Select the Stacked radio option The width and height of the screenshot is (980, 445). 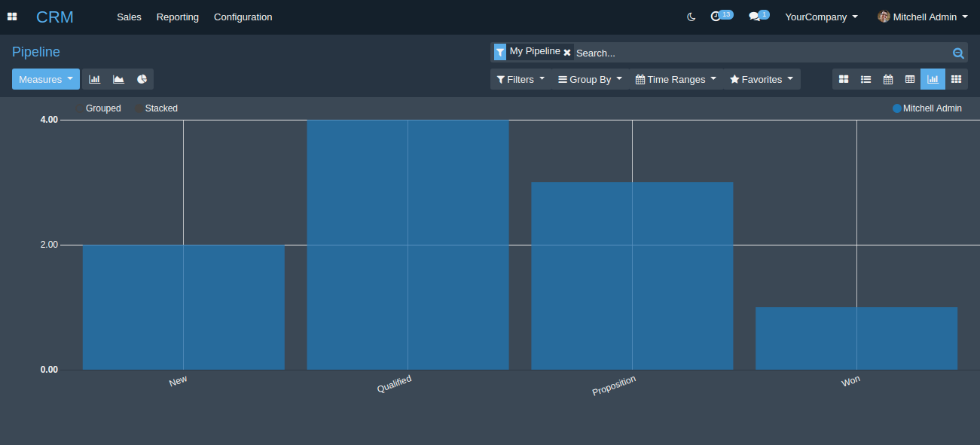139,108
